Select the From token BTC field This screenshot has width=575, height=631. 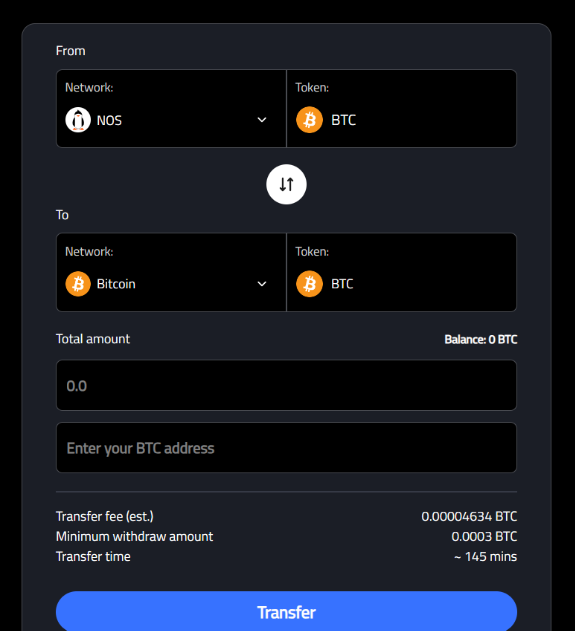pos(402,109)
